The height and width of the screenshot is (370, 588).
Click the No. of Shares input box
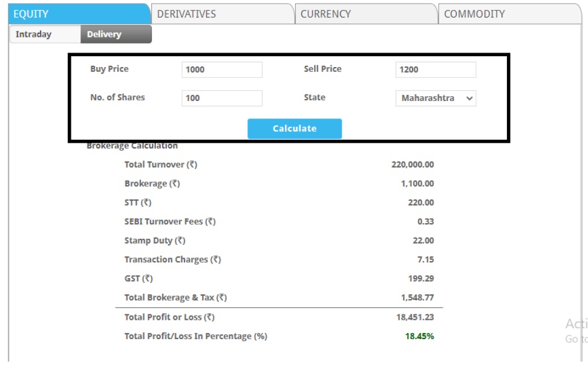click(x=222, y=98)
